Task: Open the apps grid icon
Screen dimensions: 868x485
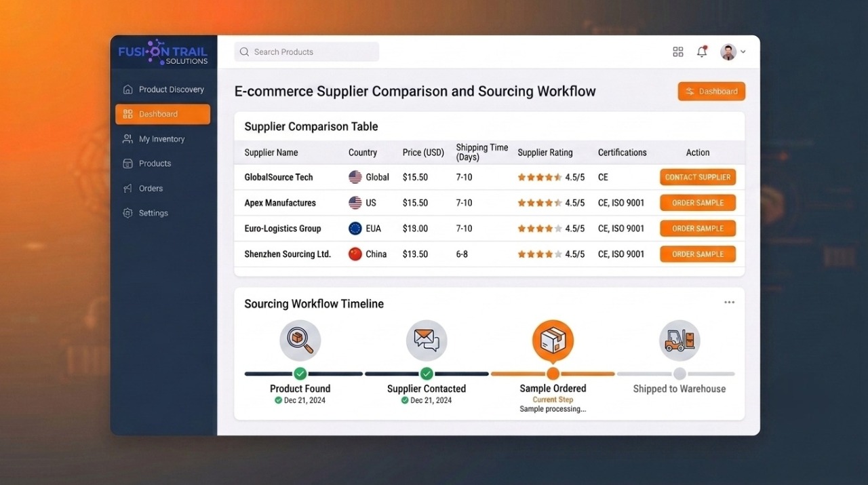Action: tap(677, 52)
